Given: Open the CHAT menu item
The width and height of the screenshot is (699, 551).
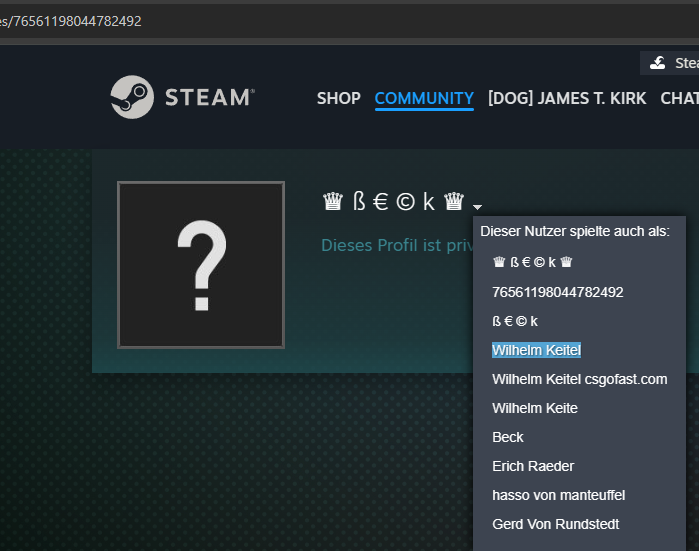Looking at the screenshot, I should tap(679, 98).
